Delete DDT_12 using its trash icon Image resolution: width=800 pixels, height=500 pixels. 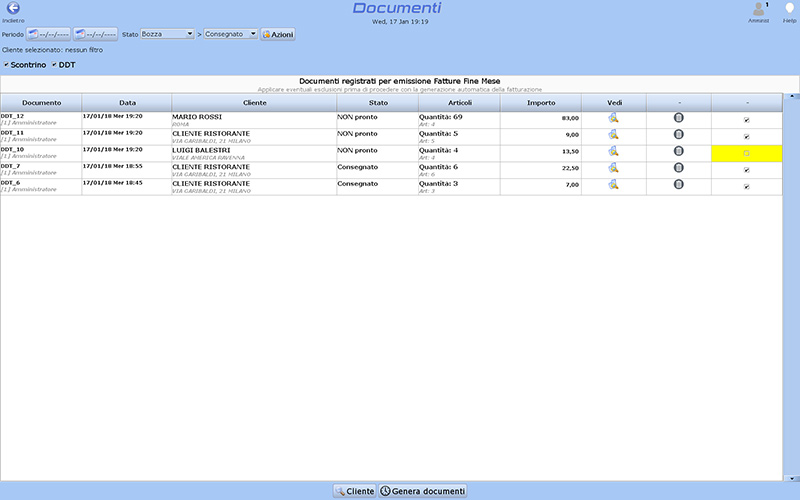point(679,118)
